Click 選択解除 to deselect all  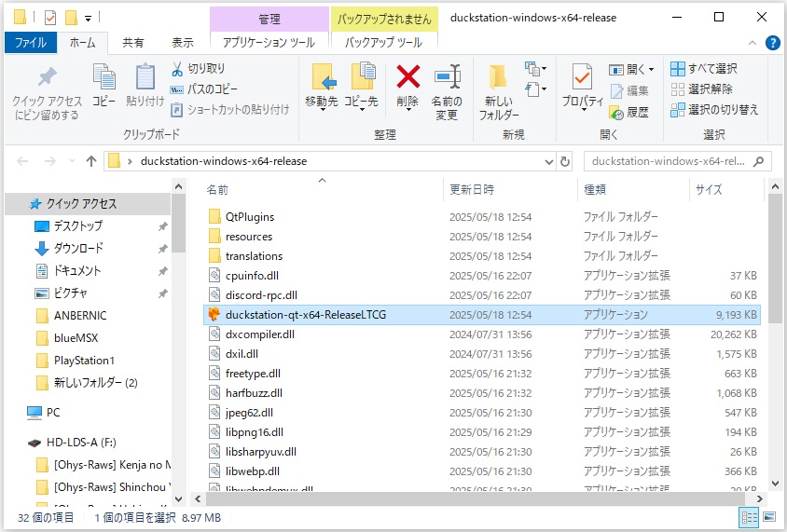click(701, 89)
